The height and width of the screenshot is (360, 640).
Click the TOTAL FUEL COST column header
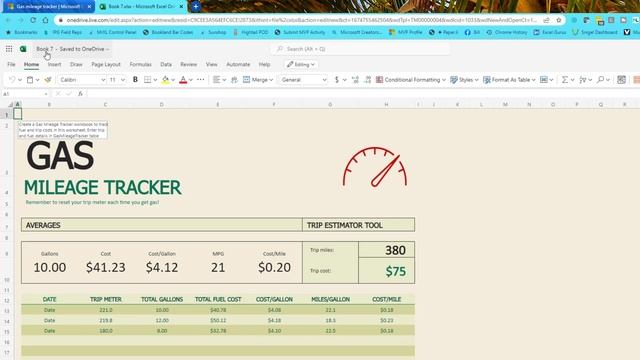(x=218, y=299)
